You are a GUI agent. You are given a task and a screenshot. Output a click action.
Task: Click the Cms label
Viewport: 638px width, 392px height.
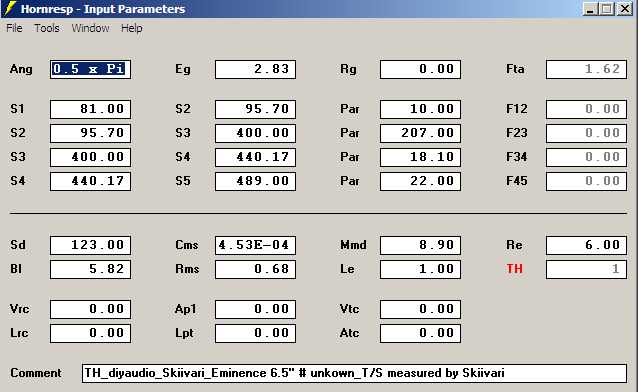tap(187, 245)
